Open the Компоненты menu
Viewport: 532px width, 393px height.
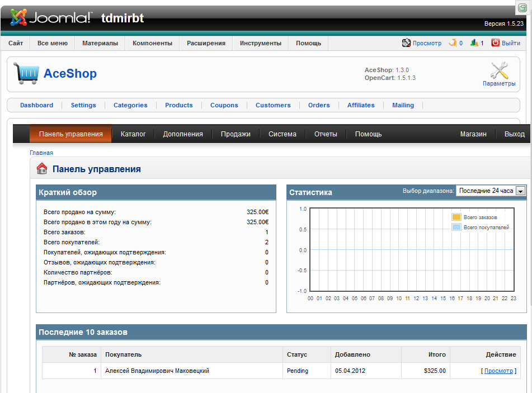click(x=152, y=43)
